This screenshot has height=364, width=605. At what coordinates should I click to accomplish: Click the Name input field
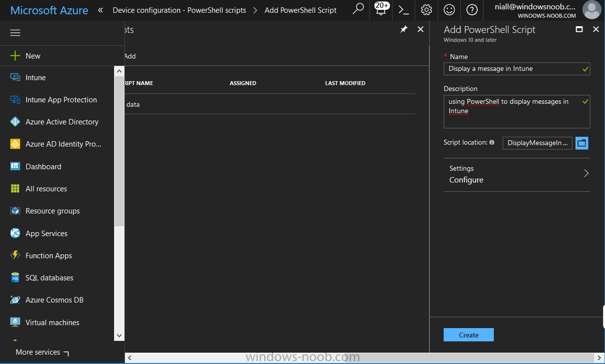(x=517, y=69)
